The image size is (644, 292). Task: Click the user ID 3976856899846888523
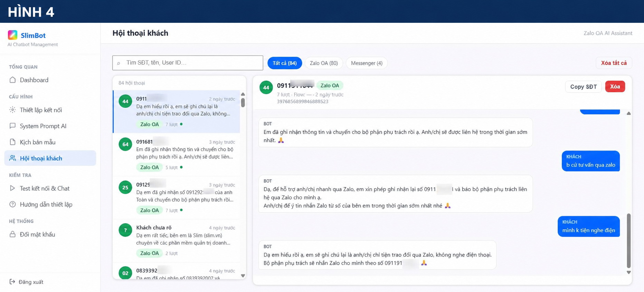tap(303, 101)
